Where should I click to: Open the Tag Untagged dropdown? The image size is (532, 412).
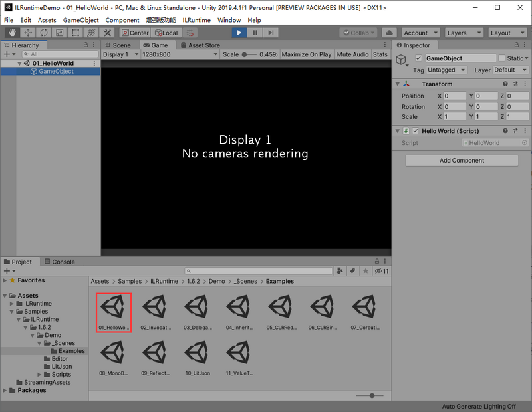point(446,70)
